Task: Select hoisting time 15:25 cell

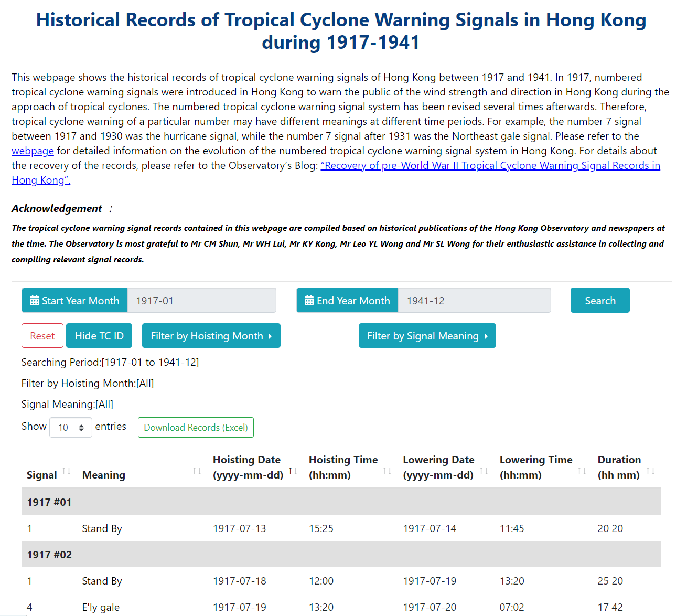Action: coord(321,528)
